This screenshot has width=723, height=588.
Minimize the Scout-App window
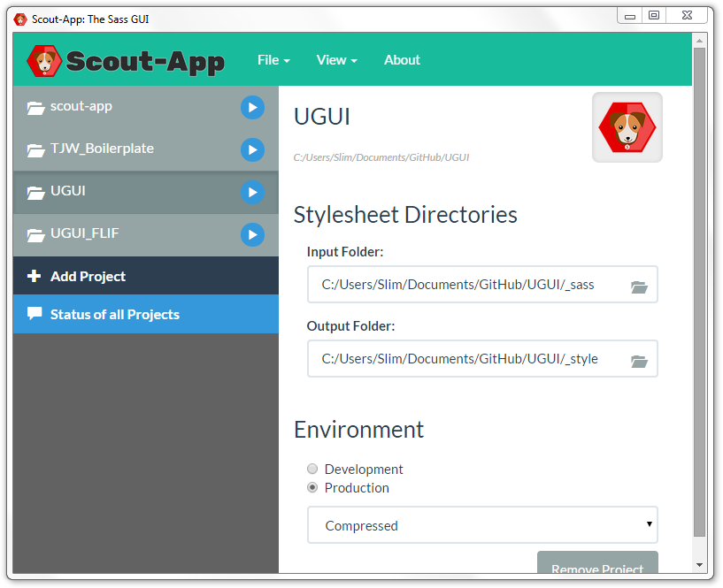(630, 15)
